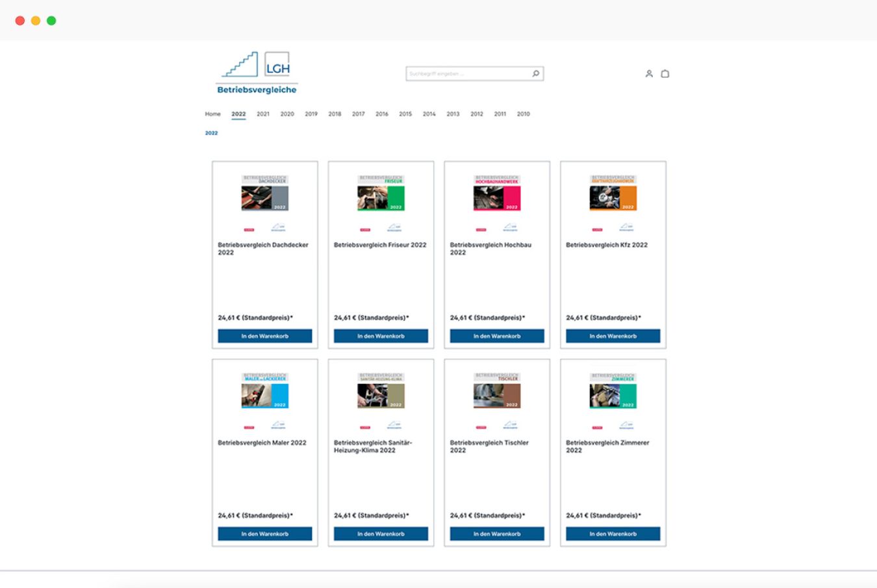Click the 2022 breadcrumb link
This screenshot has height=588, width=877.
point(211,133)
